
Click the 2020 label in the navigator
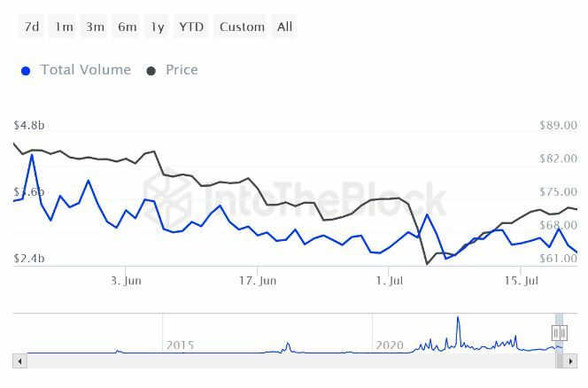(390, 345)
